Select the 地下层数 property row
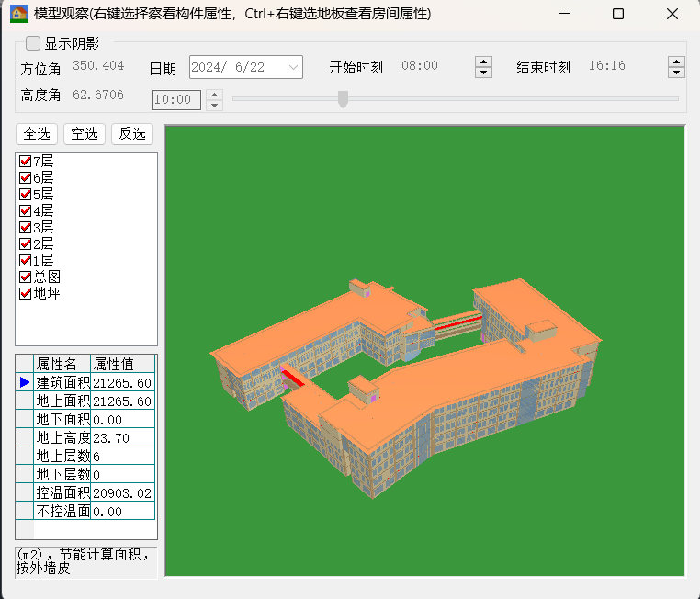This screenshot has height=599, width=700. [85, 474]
